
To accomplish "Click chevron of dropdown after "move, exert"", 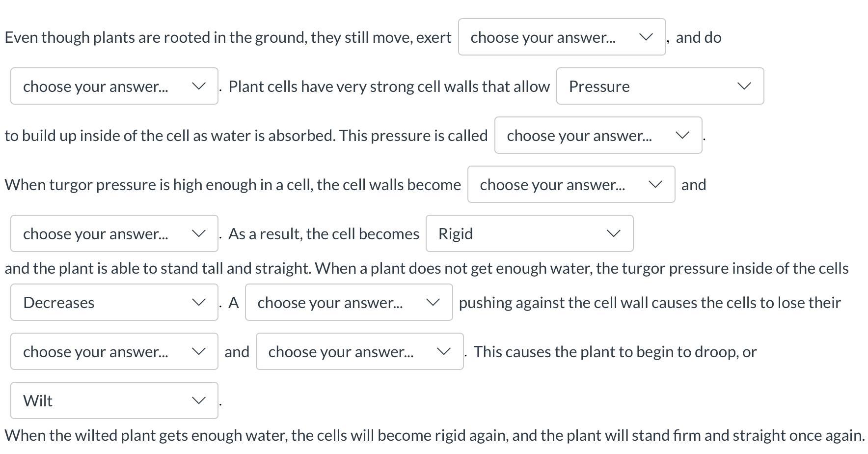I will coord(646,37).
